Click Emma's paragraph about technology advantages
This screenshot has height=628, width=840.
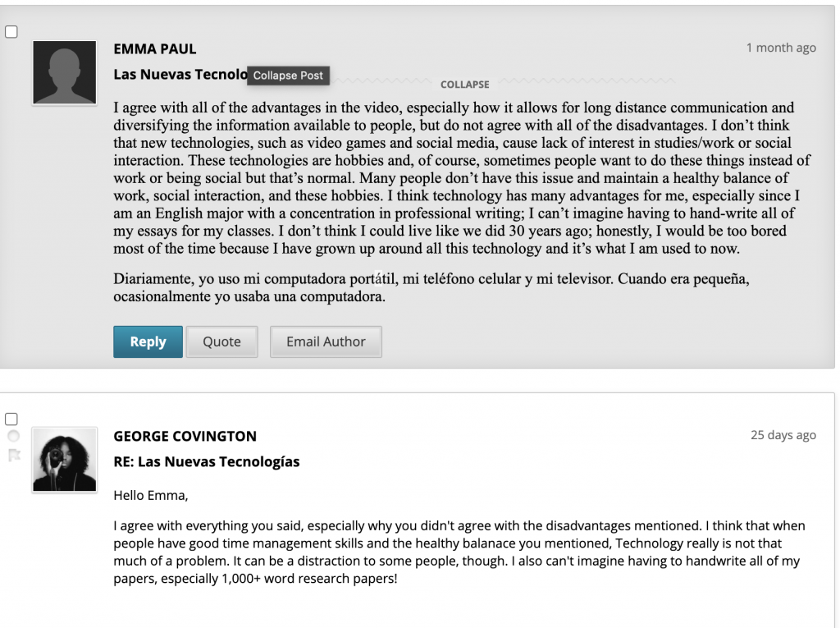462,178
